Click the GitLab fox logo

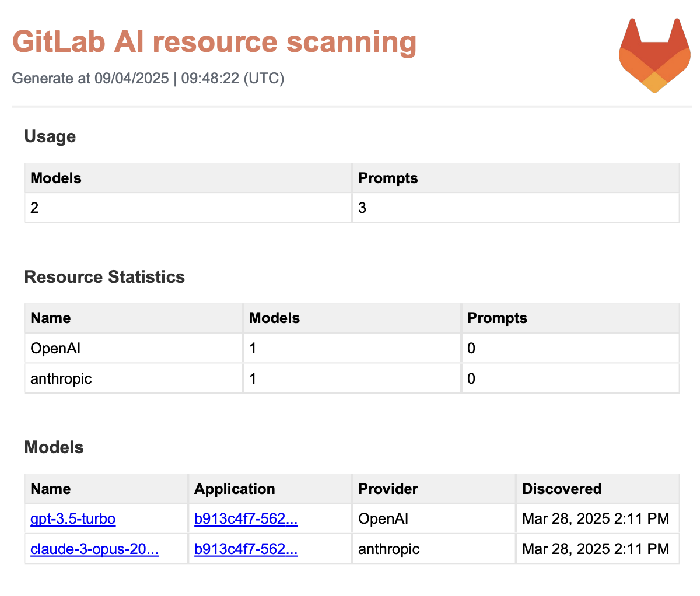654,55
